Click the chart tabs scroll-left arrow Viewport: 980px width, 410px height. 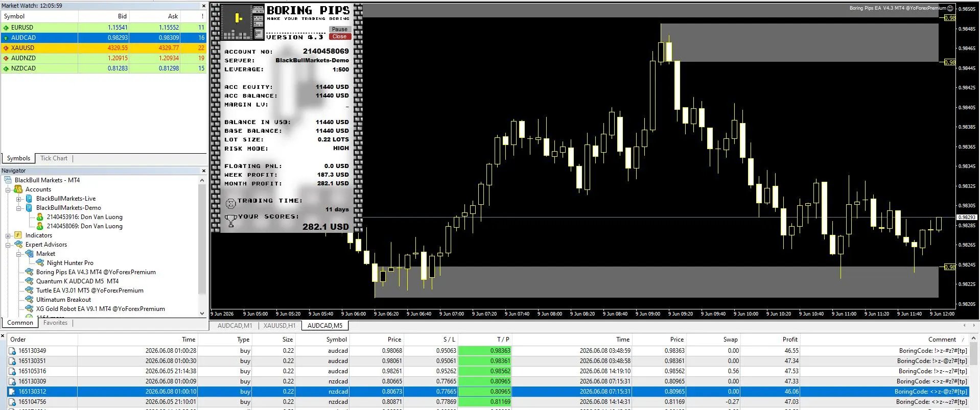click(965, 325)
